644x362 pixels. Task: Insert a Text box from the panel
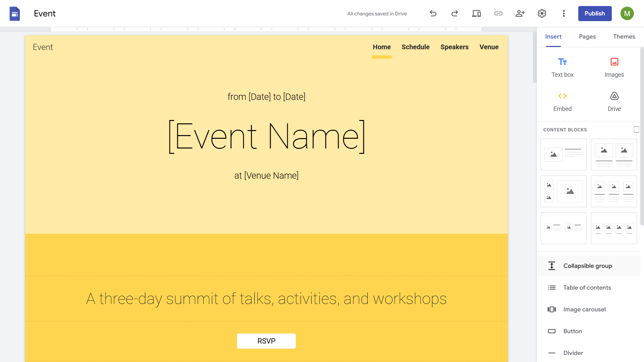562,67
